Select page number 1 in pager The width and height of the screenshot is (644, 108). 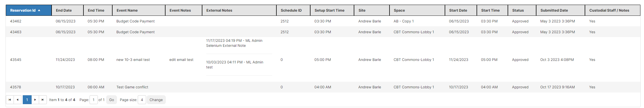27,100
